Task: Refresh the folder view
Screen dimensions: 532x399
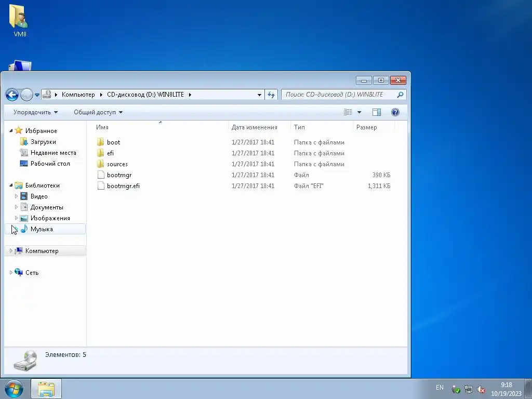Action: [271, 95]
